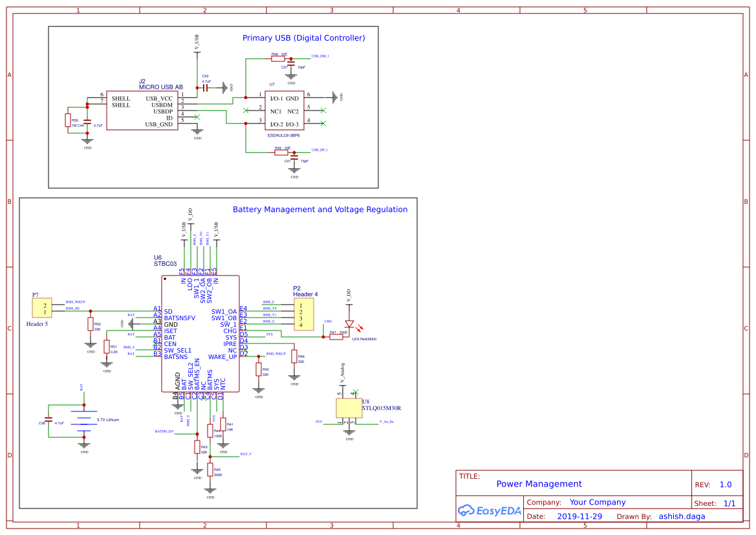Select the R50 resistor symbol
This screenshot has height=535, width=756.
pyautogui.click(x=68, y=120)
